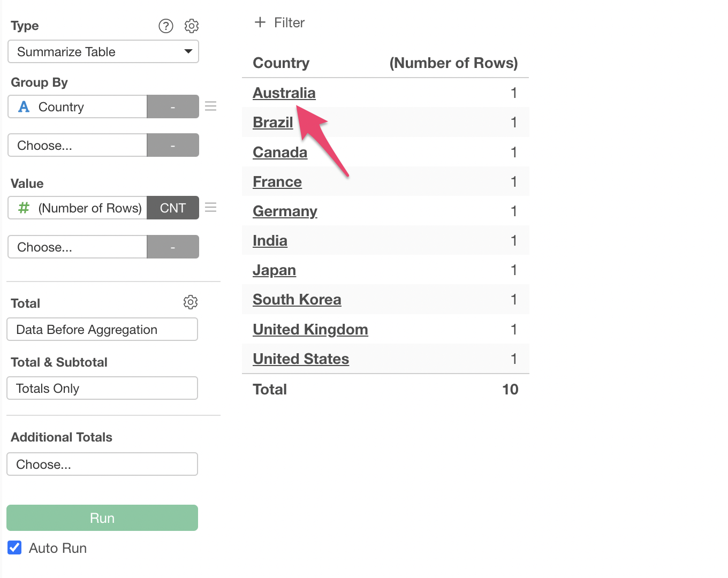Click drag handle beside Number of Rows

[x=211, y=208]
